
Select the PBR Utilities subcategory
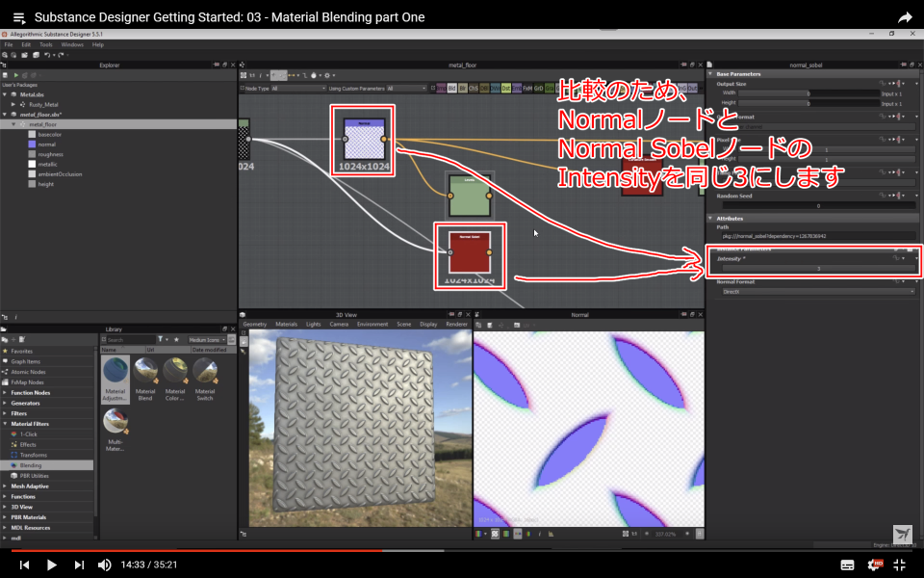pyautogui.click(x=35, y=476)
